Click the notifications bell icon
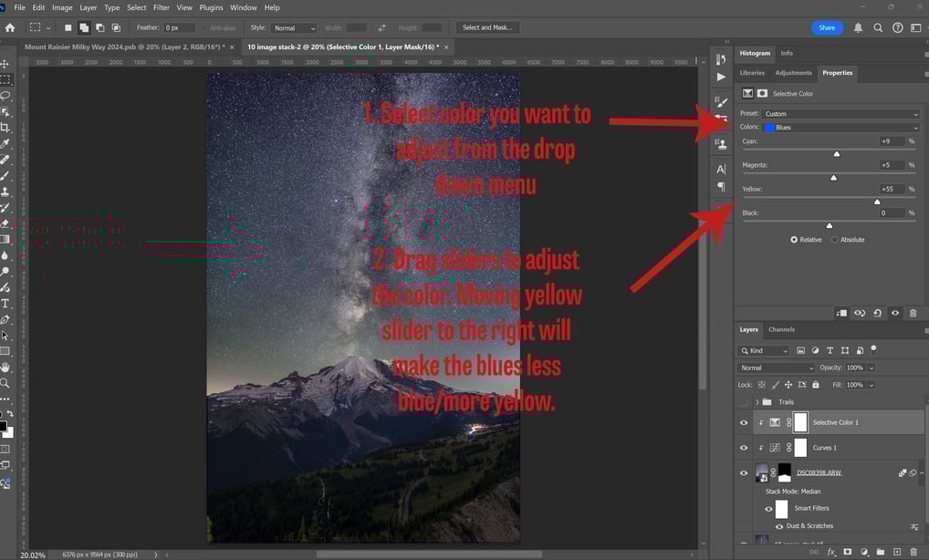929x560 pixels. 858,28
